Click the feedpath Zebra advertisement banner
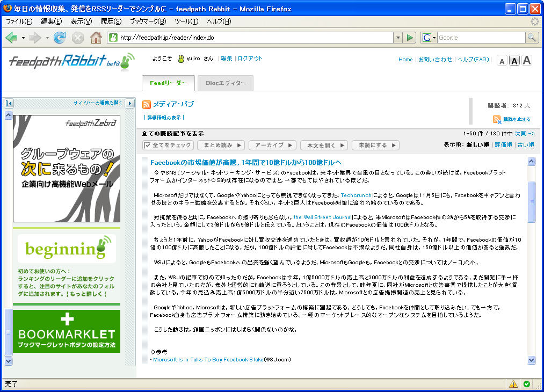 tap(67, 169)
